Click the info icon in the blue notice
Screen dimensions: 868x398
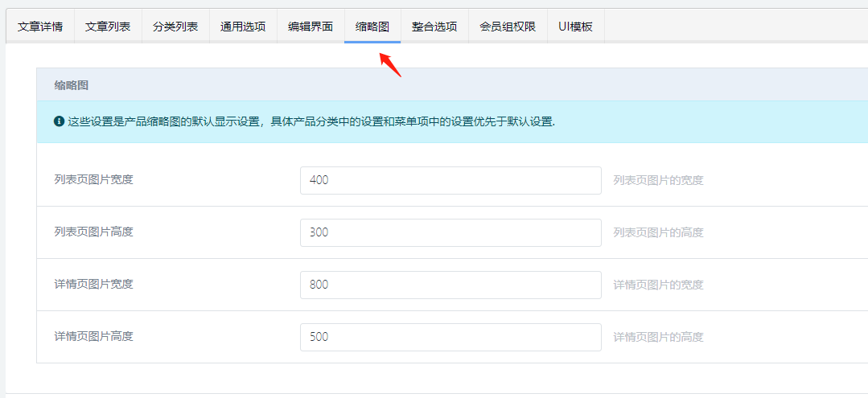[59, 121]
